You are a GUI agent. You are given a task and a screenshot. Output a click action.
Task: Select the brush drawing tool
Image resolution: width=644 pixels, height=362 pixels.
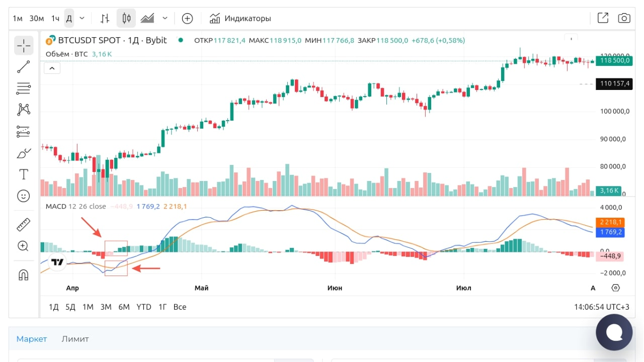[x=24, y=153]
